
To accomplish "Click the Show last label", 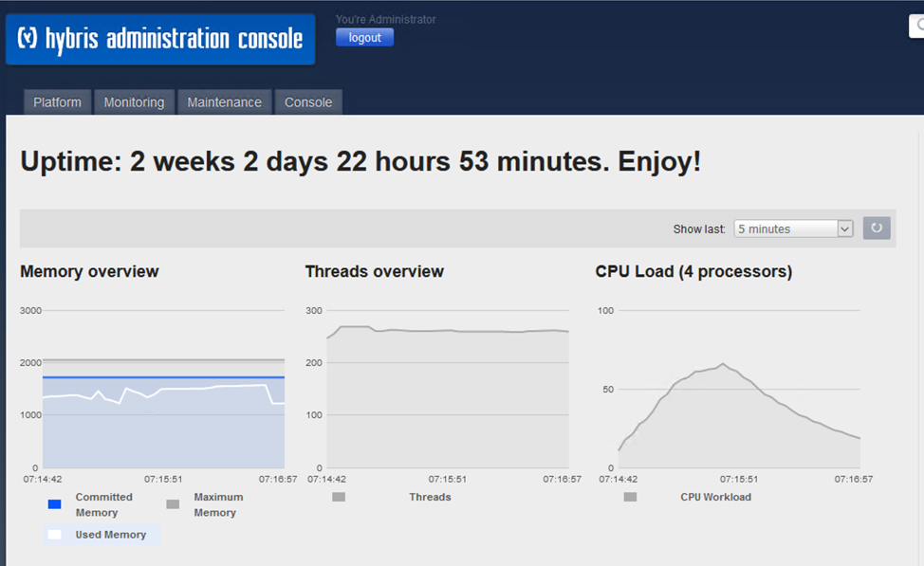I will [699, 229].
